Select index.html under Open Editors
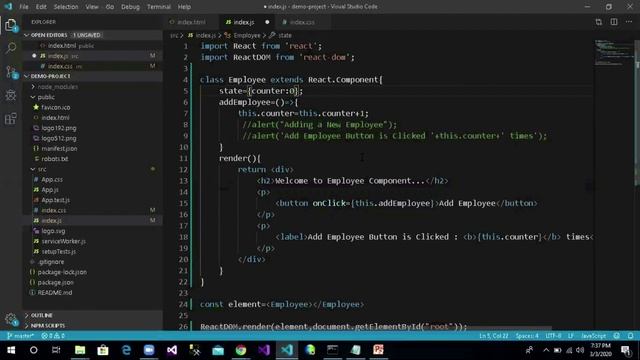The height and width of the screenshot is (360, 640). coord(71,46)
